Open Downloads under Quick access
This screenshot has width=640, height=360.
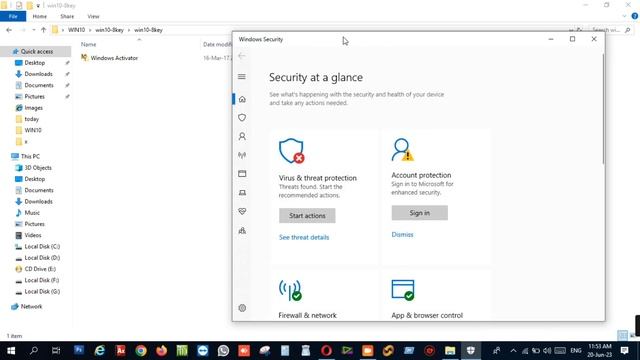[x=38, y=74]
